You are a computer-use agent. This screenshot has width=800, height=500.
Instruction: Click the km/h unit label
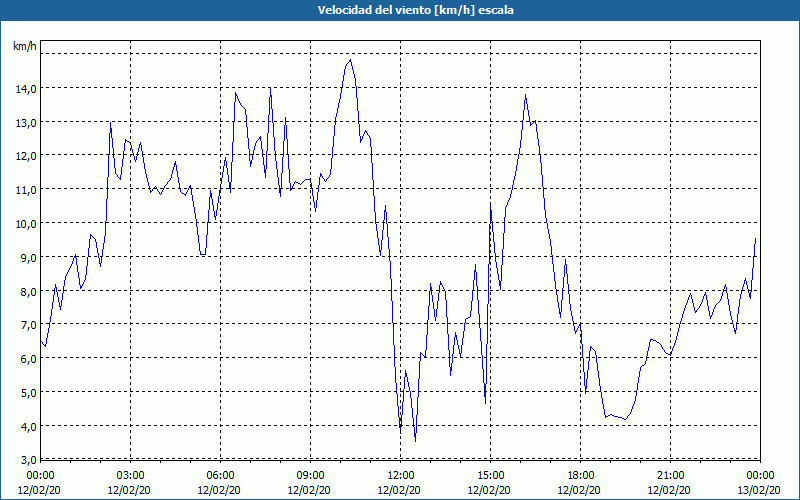point(24,46)
